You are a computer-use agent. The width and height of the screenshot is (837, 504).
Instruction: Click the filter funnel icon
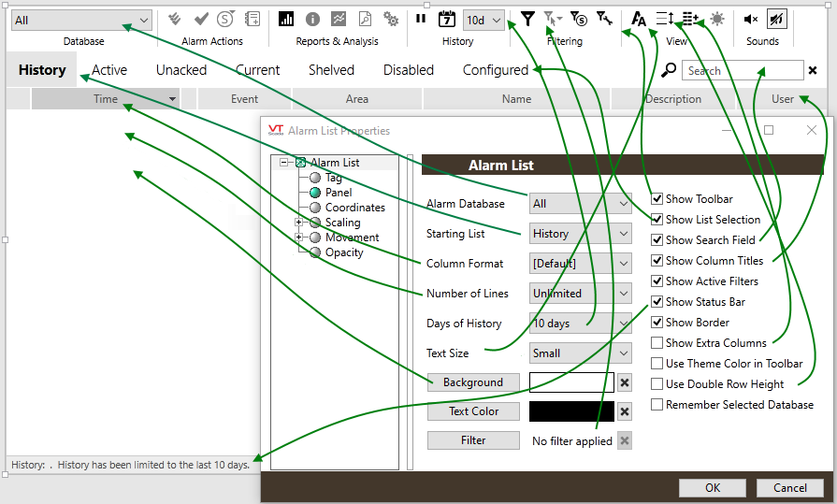[528, 19]
